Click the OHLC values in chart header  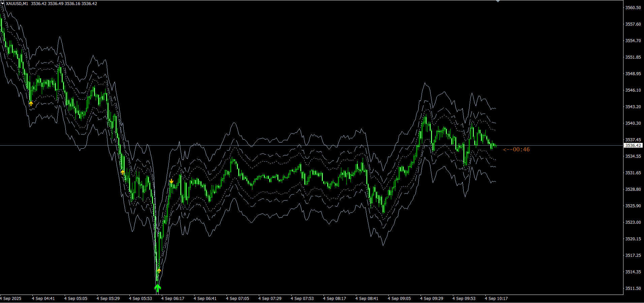pos(64,4)
